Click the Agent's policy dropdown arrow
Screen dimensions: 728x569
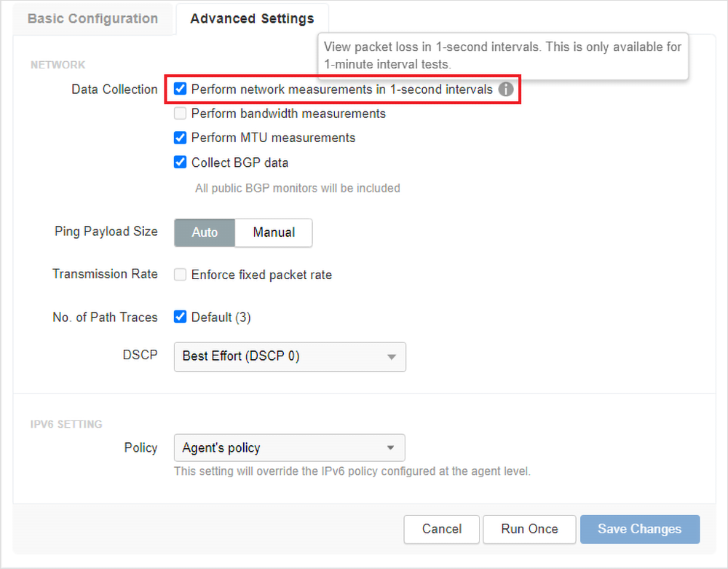[391, 448]
